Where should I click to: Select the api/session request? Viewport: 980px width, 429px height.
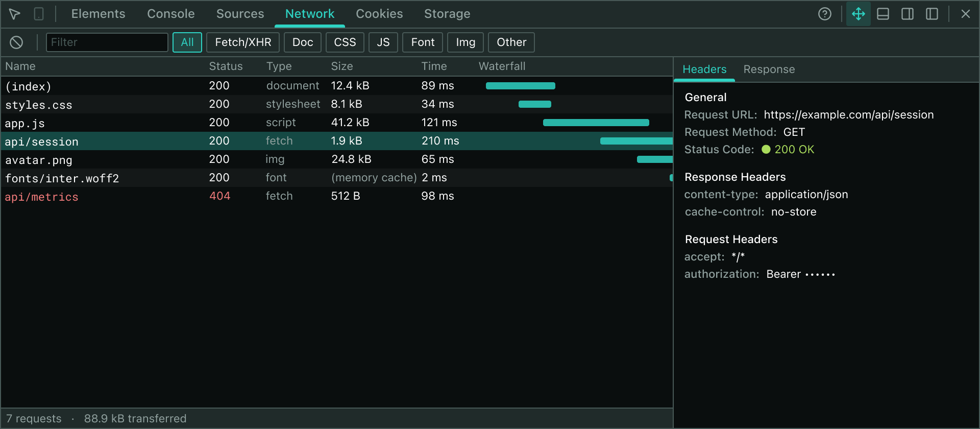[x=337, y=141]
